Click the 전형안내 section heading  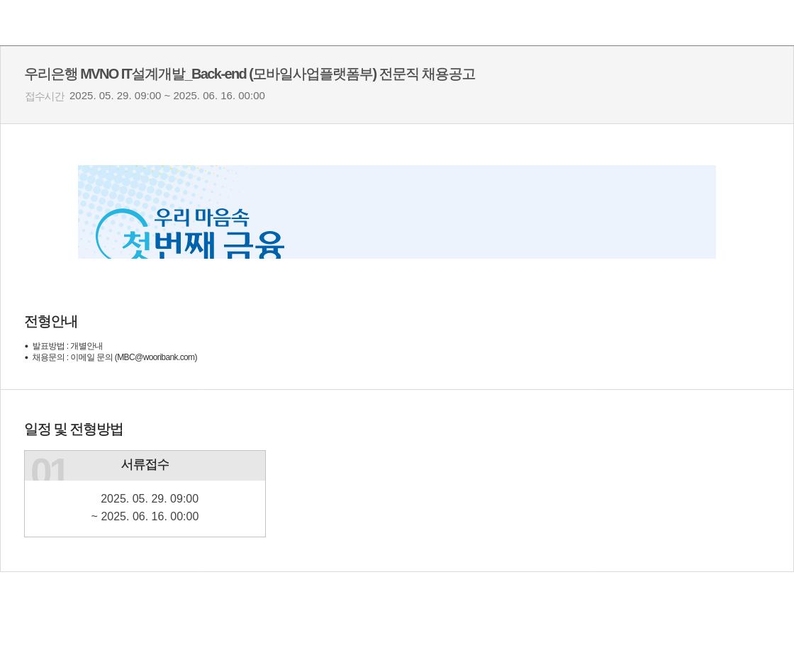point(50,322)
